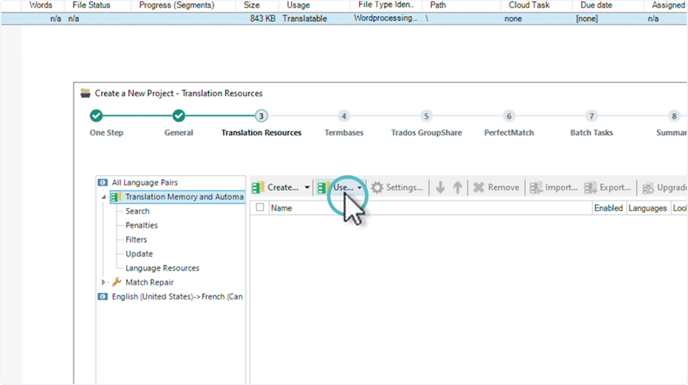Click the Translatable usage cell
The image size is (688, 385).
(x=305, y=19)
